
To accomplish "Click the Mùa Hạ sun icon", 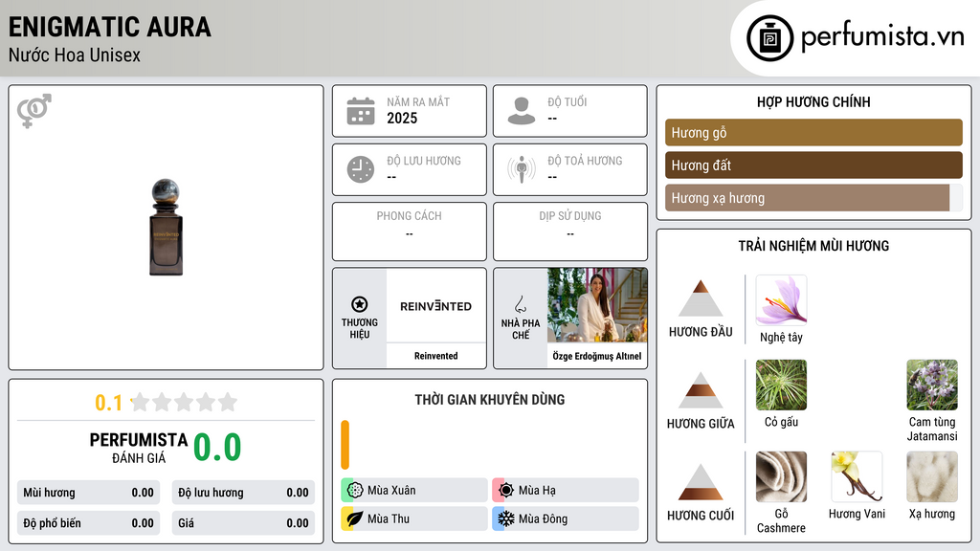I will tap(506, 490).
